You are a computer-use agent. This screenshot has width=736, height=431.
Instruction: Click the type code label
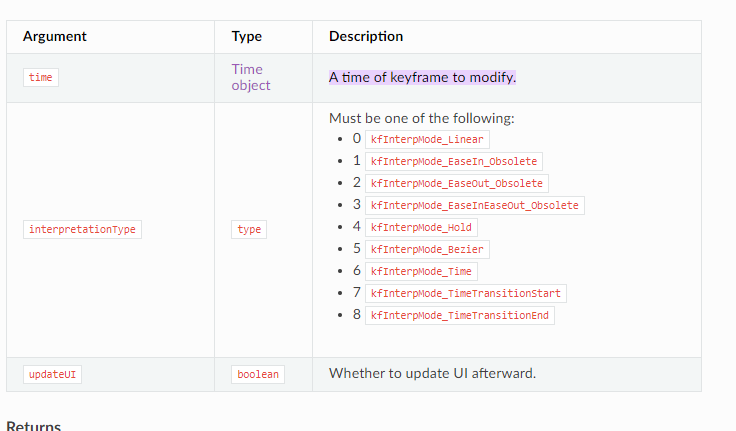[x=250, y=229]
